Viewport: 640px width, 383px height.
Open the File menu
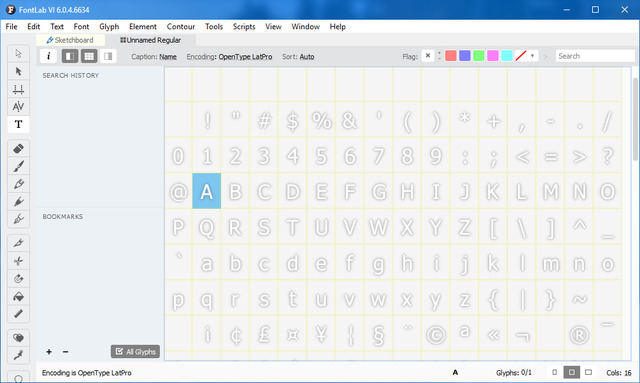click(x=11, y=27)
